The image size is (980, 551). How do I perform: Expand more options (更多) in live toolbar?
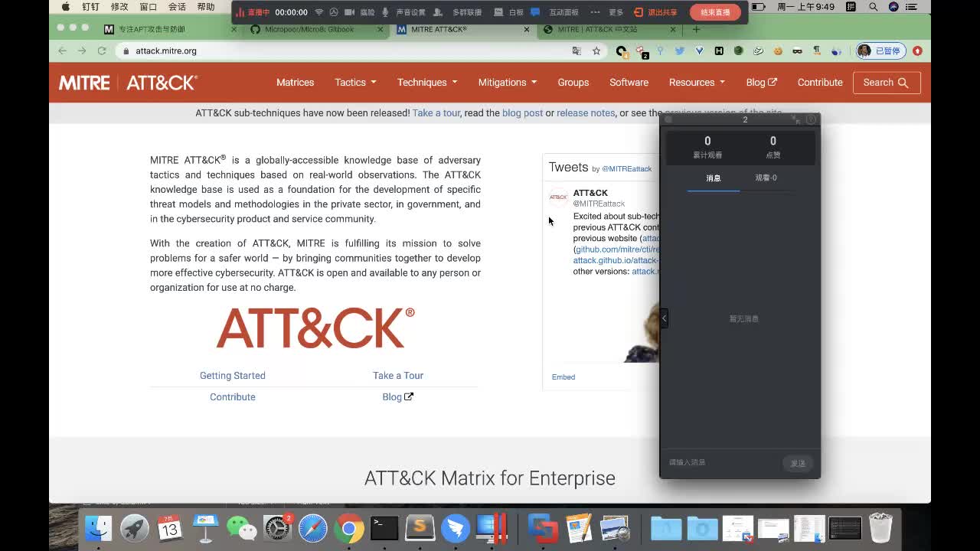pyautogui.click(x=607, y=12)
